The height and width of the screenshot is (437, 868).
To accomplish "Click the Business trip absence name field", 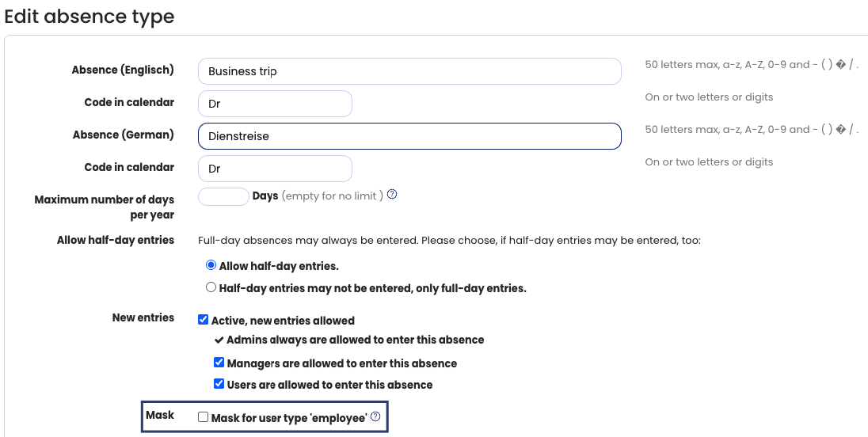I will 409,71.
